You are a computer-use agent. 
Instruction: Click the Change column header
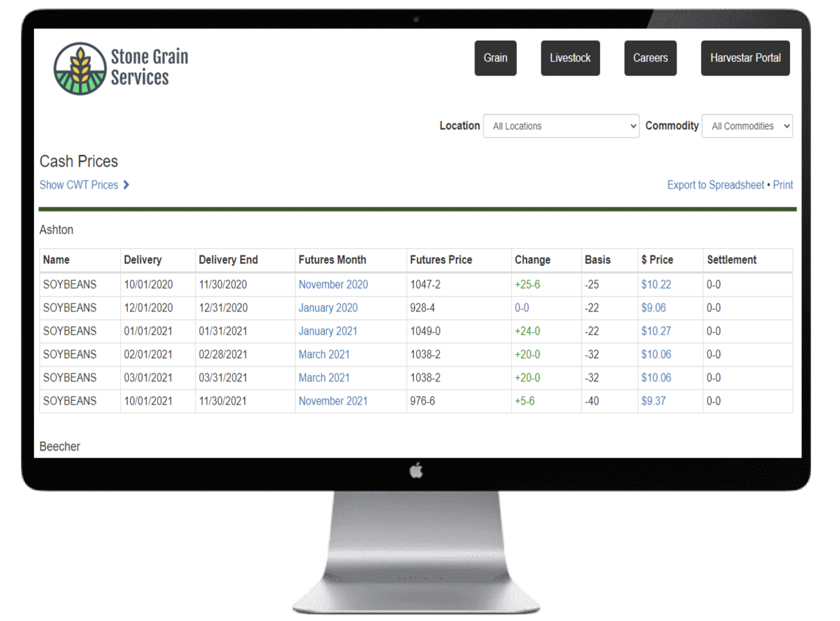[532, 260]
